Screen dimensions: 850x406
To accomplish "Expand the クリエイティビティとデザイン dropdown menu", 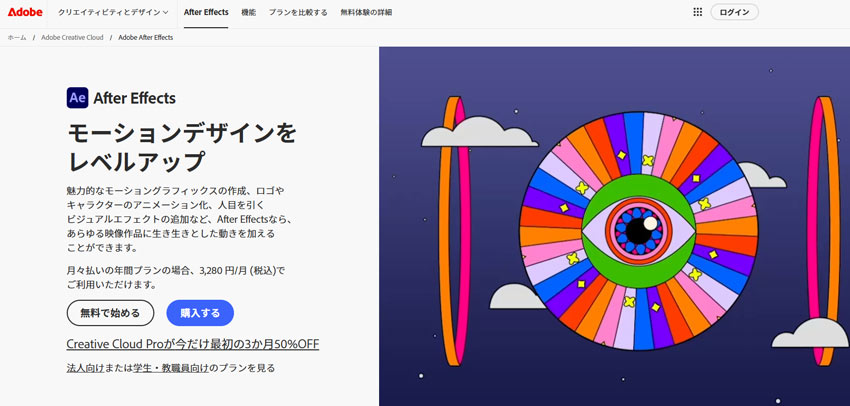I will 113,12.
